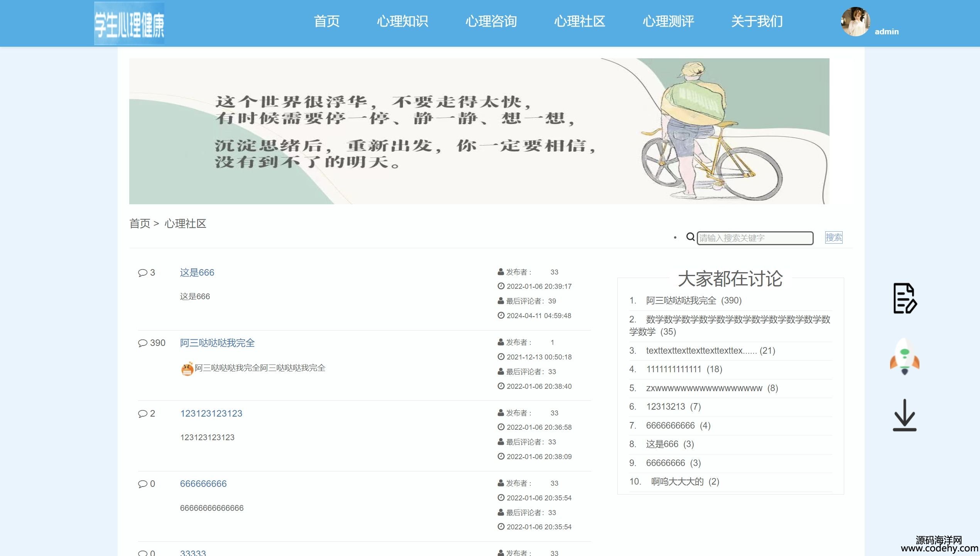
Task: Open the admin avatar picture
Action: pos(855,22)
